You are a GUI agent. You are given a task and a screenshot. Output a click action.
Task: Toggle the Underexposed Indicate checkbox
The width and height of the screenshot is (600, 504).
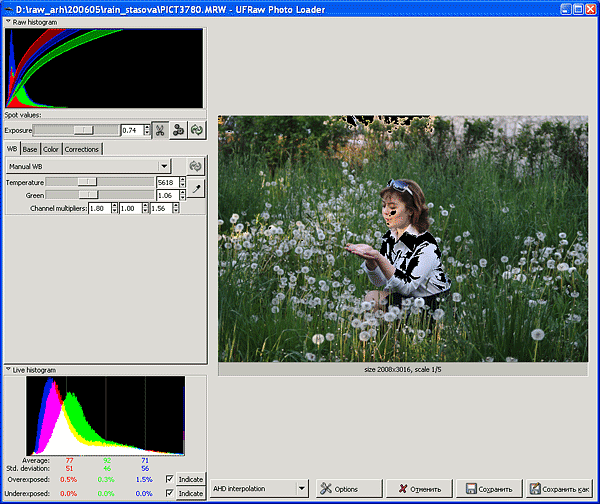click(x=170, y=494)
